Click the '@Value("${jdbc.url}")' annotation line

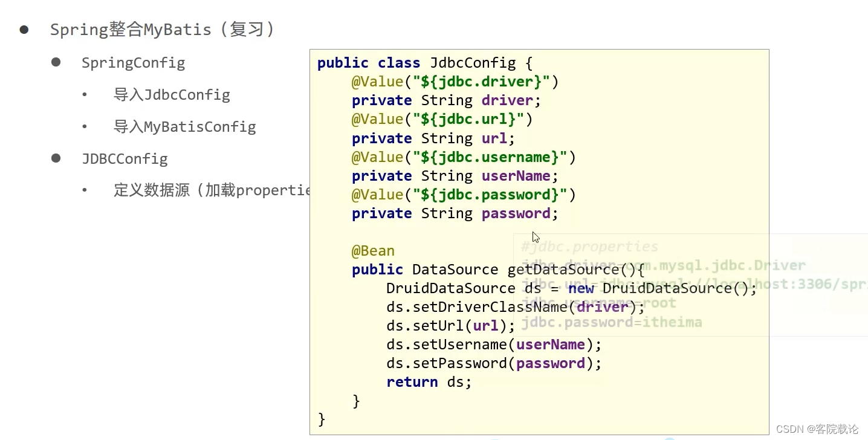point(442,119)
